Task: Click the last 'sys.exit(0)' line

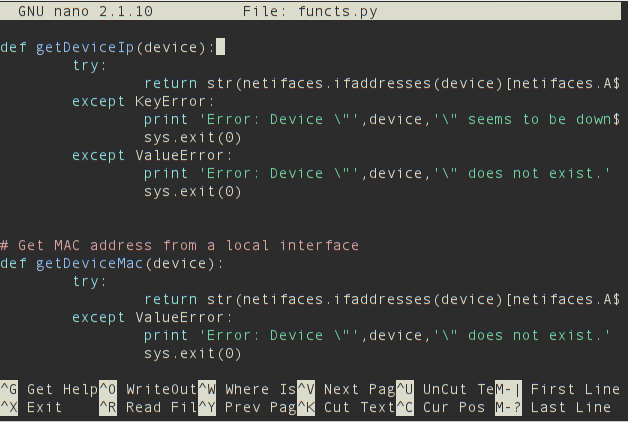Action: (193, 353)
